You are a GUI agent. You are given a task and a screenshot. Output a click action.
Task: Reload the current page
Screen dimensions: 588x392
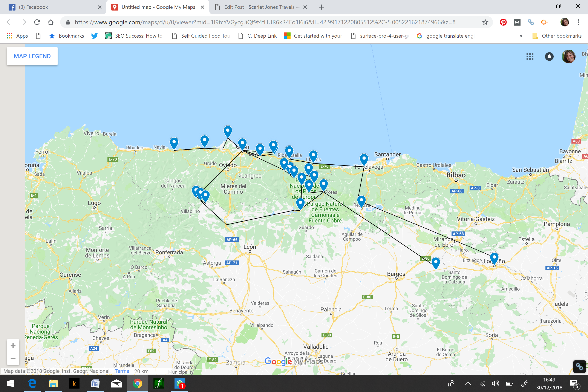[37, 22]
